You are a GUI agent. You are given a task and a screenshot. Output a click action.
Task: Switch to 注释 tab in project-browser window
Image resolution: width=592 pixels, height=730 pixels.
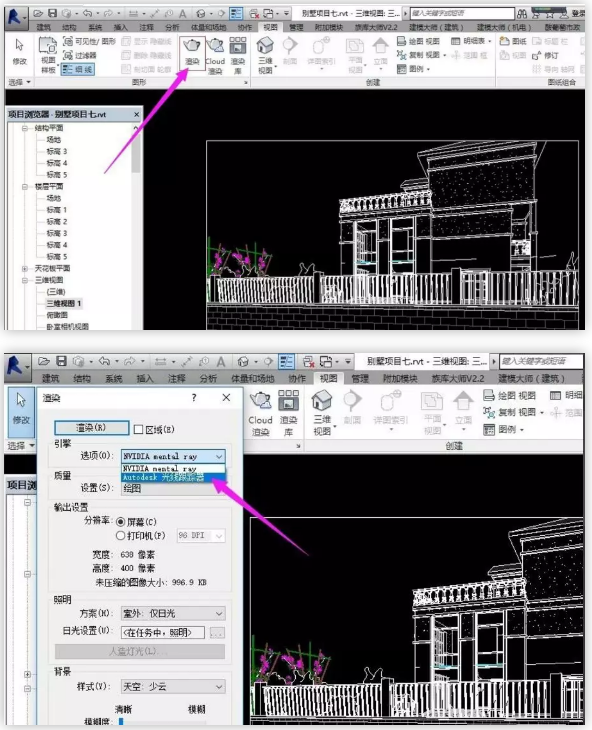click(146, 27)
